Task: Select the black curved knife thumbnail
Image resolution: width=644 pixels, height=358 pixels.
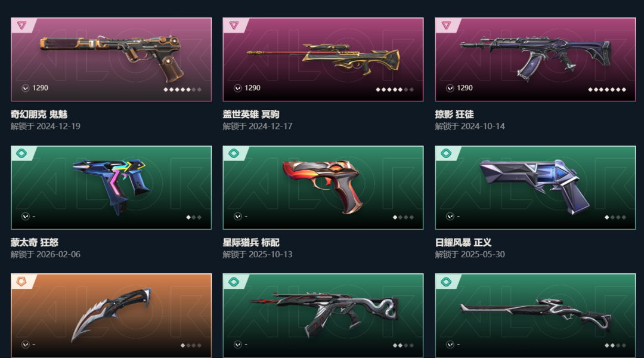Action: coord(112,315)
